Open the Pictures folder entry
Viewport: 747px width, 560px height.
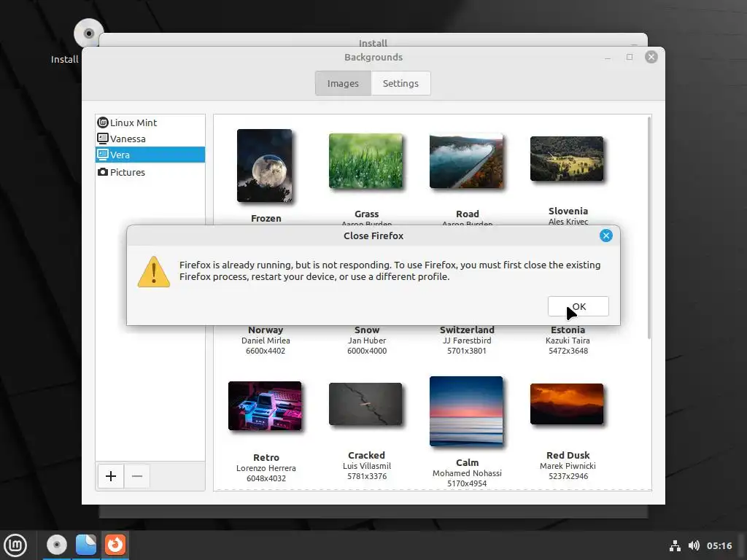click(150, 172)
